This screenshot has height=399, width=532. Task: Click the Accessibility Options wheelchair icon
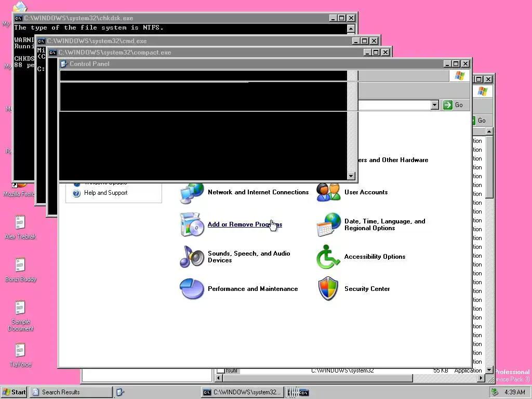(328, 257)
